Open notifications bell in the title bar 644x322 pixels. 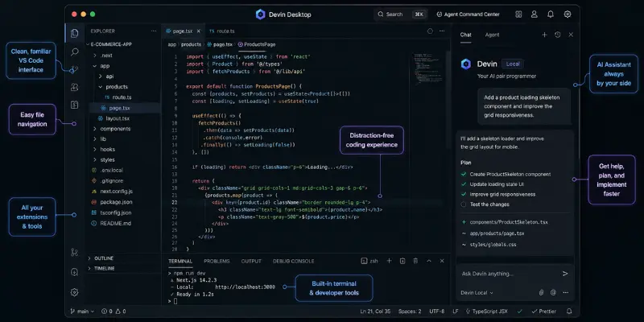point(551,14)
